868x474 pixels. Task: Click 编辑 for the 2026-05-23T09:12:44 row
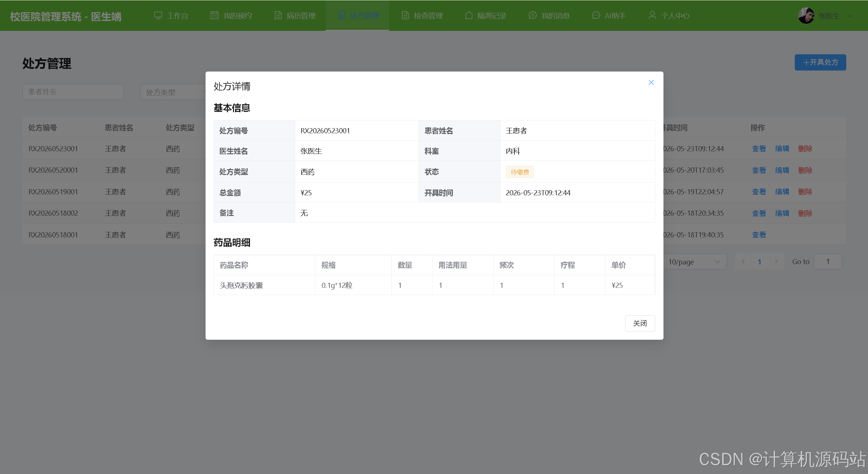(x=782, y=149)
